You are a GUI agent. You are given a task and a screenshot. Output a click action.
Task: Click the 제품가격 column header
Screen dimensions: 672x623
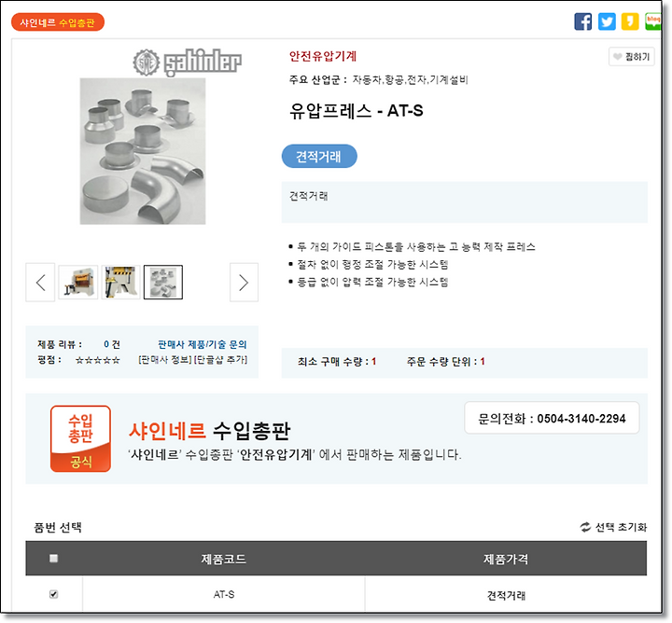coord(506,559)
